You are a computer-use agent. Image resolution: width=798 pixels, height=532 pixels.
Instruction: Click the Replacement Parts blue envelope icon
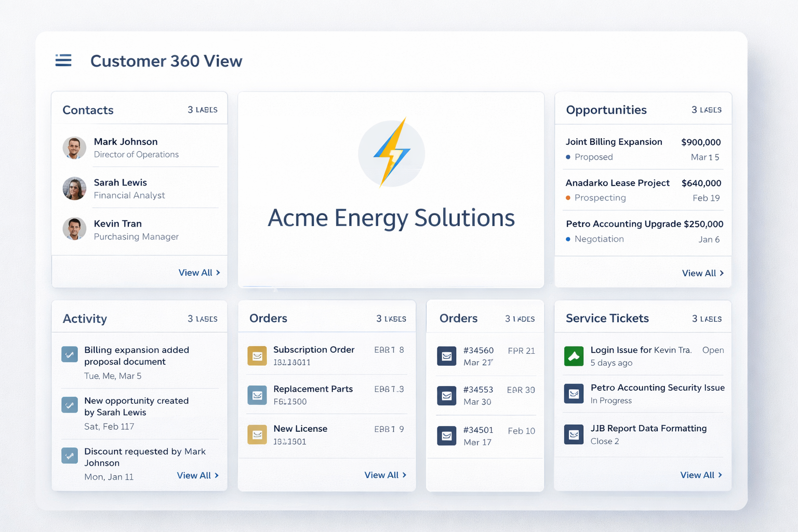pyautogui.click(x=257, y=395)
